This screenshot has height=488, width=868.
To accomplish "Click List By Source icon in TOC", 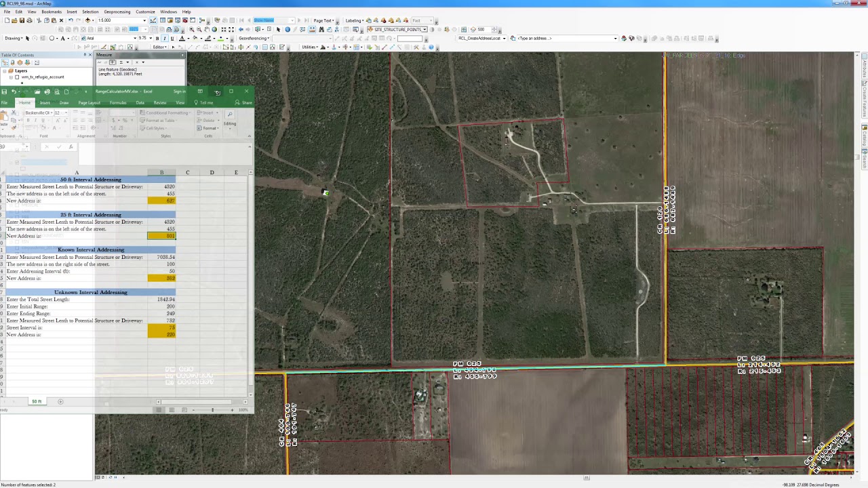I will point(13,62).
